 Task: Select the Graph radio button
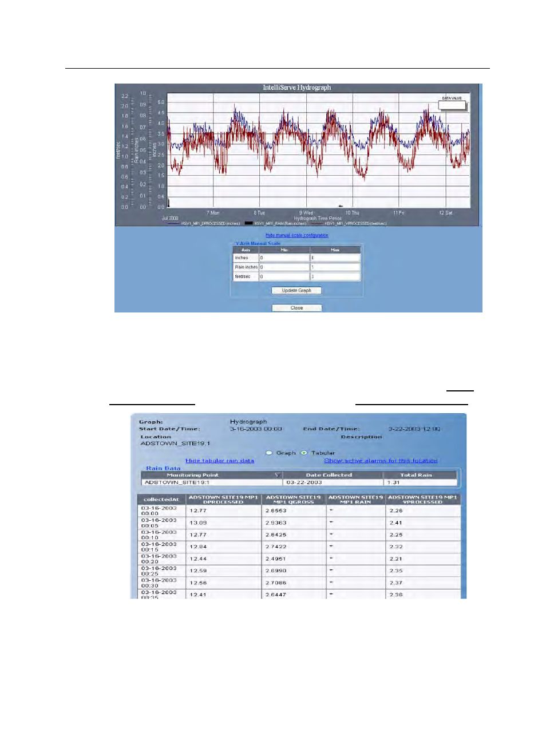click(269, 453)
